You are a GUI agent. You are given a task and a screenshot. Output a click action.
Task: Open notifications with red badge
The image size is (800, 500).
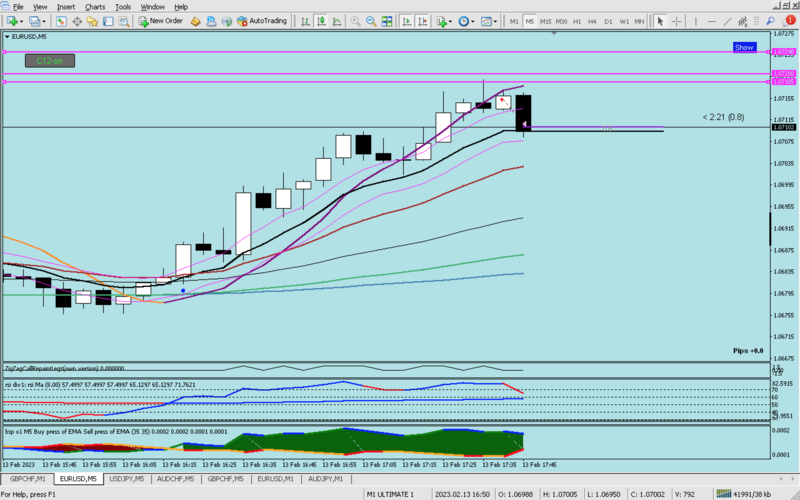(x=788, y=21)
